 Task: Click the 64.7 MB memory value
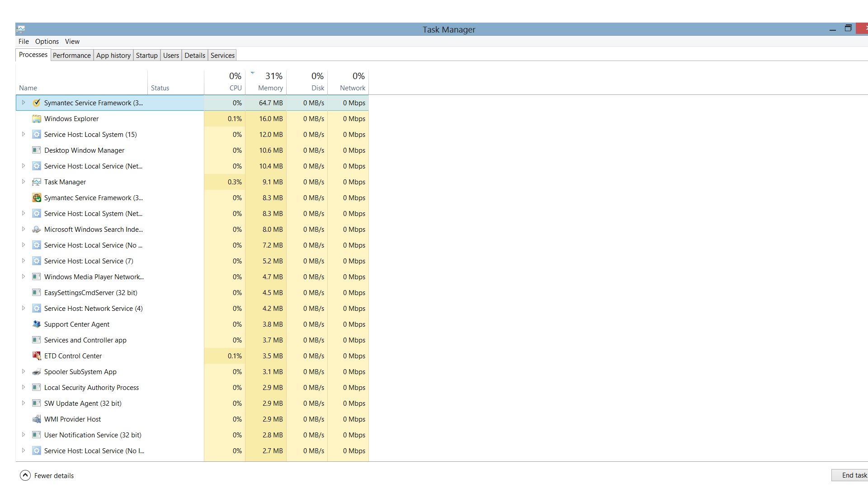click(271, 103)
